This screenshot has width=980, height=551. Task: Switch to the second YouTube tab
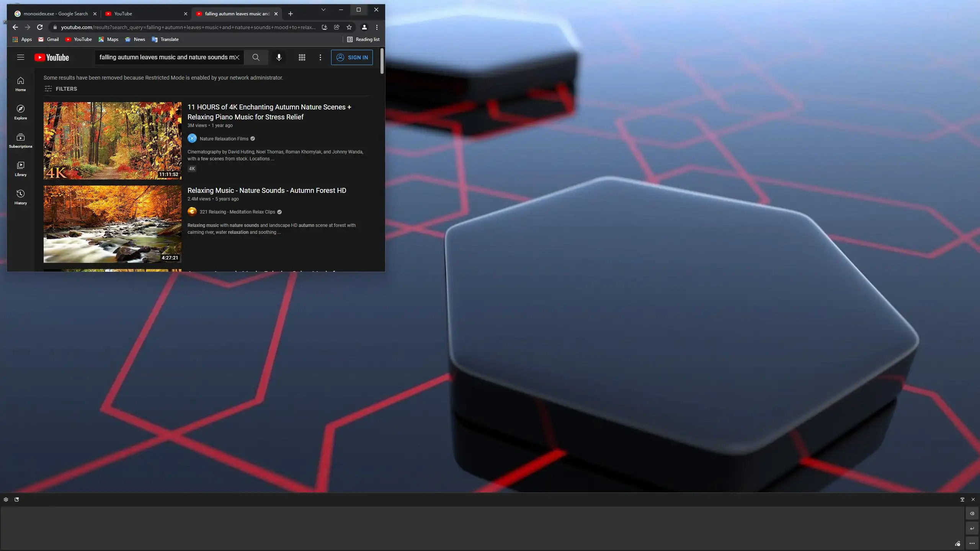145,14
